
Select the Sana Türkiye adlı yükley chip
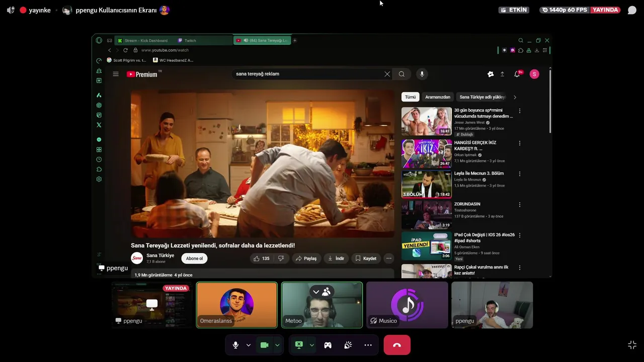482,97
